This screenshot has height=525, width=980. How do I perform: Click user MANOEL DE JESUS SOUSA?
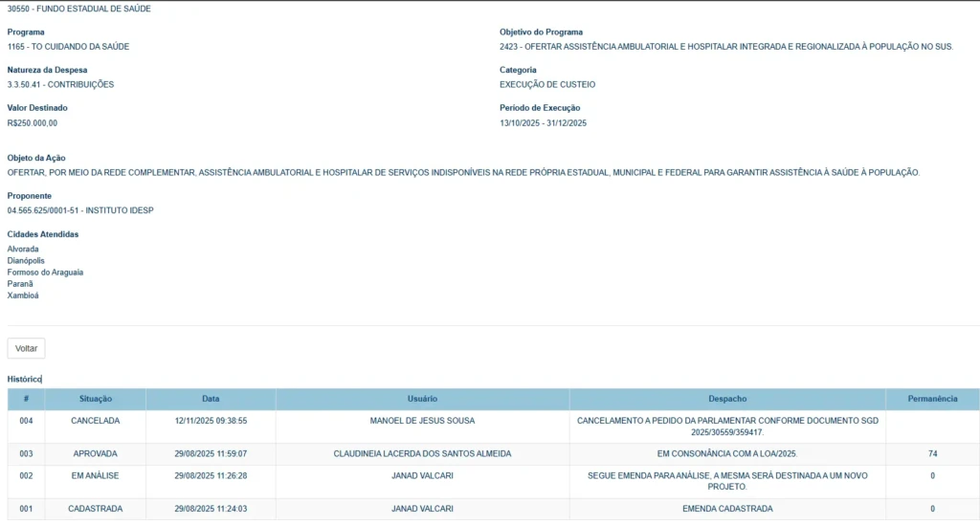click(x=422, y=421)
